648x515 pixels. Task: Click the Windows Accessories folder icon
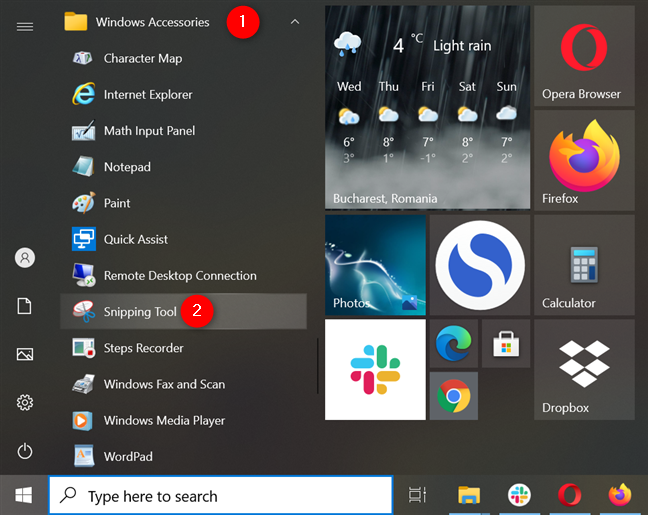pos(76,21)
